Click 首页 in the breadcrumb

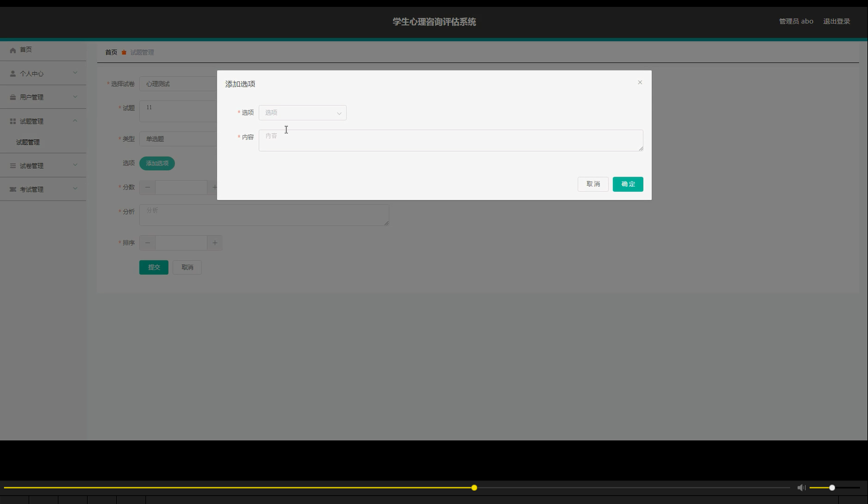pos(111,52)
